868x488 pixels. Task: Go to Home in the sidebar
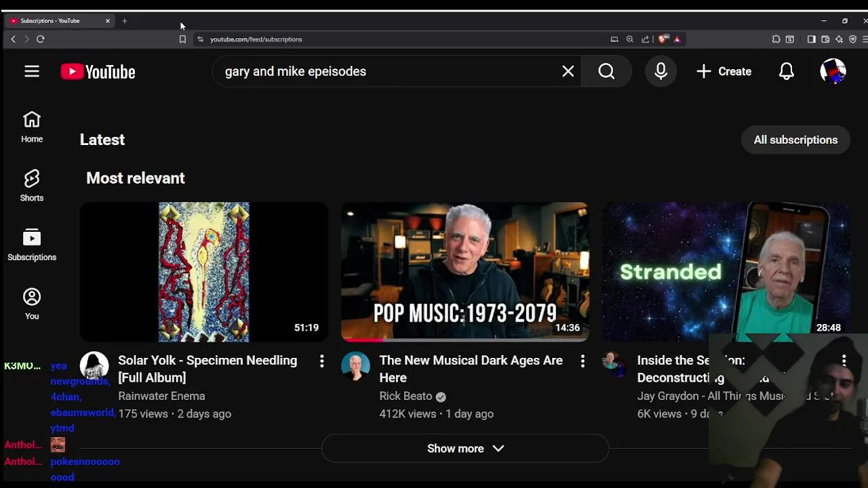tap(32, 127)
